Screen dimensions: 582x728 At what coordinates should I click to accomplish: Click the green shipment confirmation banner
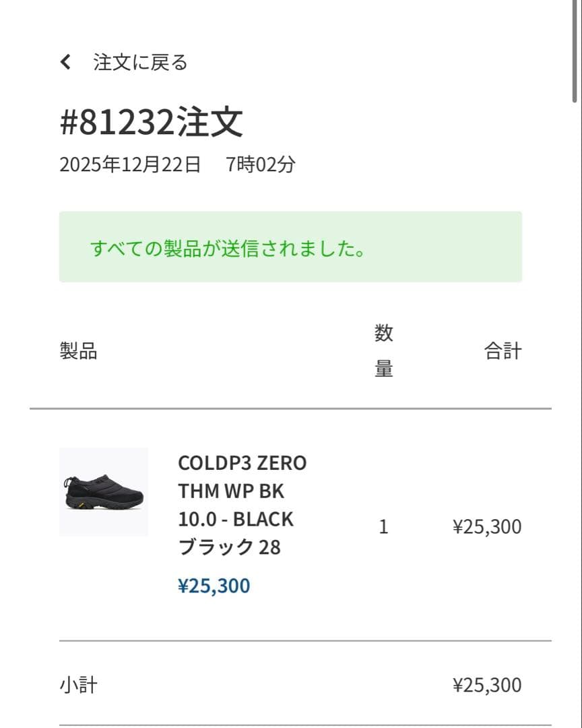291,247
